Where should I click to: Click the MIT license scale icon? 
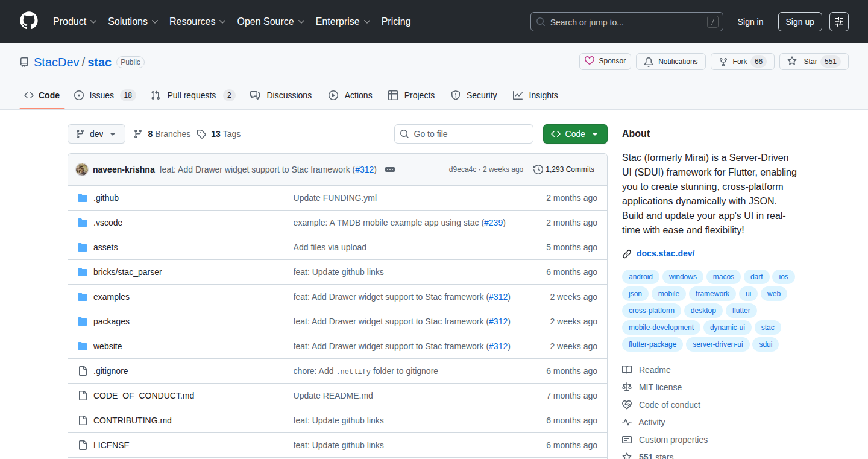point(627,387)
